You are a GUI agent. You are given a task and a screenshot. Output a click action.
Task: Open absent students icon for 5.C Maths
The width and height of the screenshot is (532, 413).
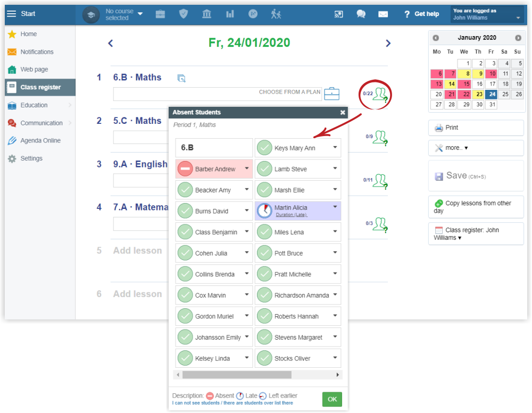379,137
